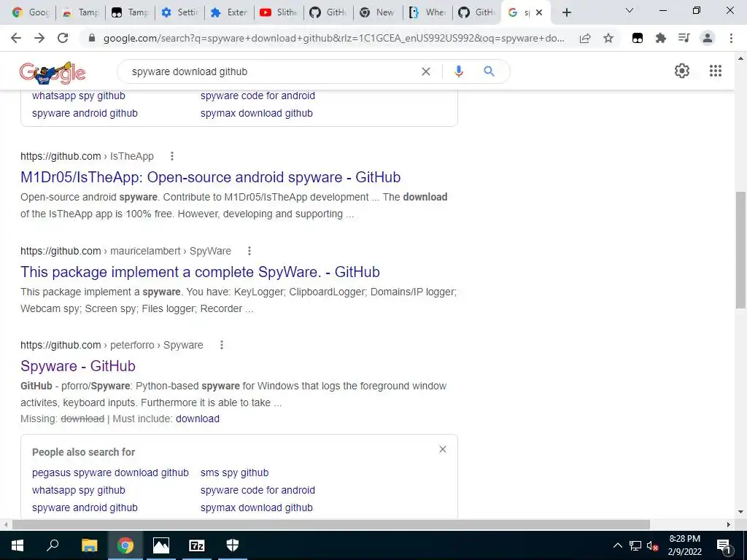The width and height of the screenshot is (747, 560).
Task: Open Windows Security shield in taskbar
Action: pyautogui.click(x=233, y=545)
